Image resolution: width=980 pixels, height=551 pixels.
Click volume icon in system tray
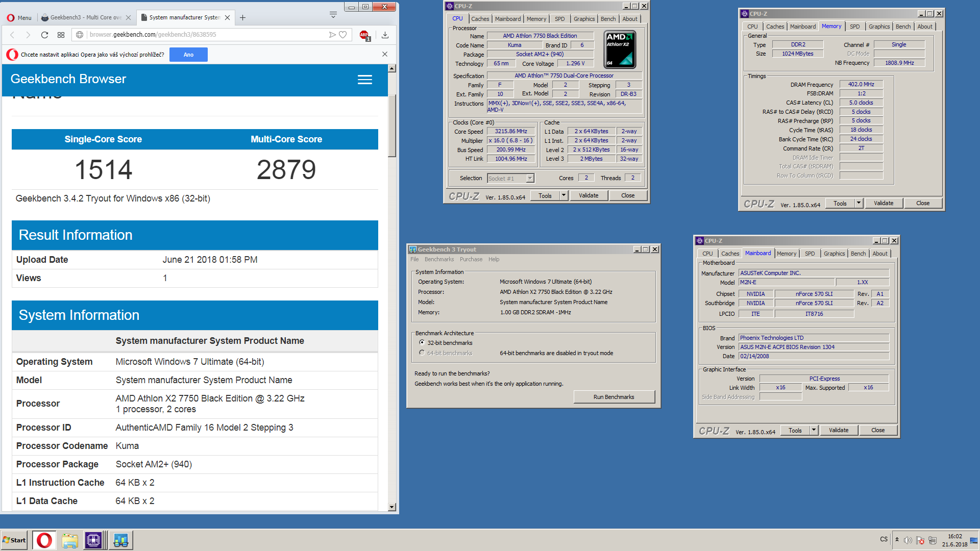click(x=908, y=540)
